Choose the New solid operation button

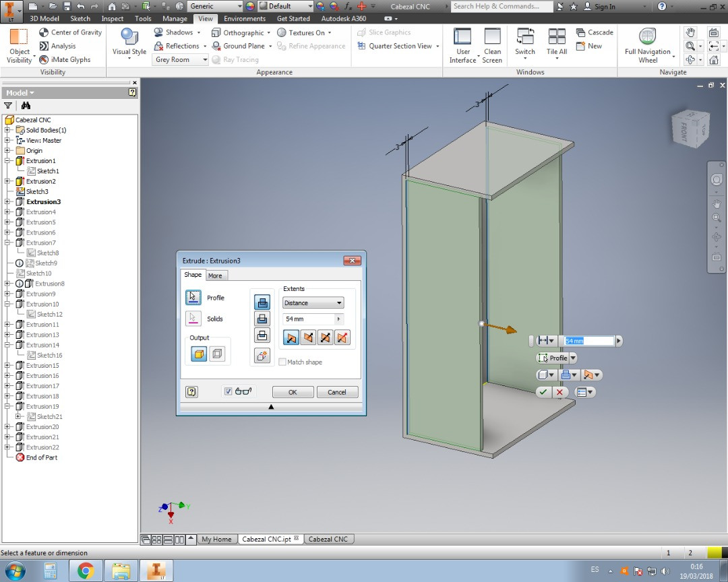coord(262,356)
